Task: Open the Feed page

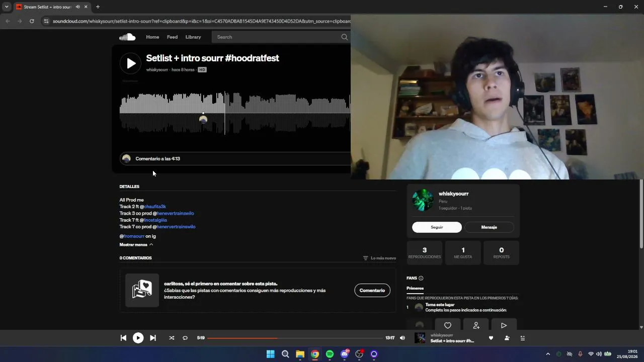Action: 172,37
